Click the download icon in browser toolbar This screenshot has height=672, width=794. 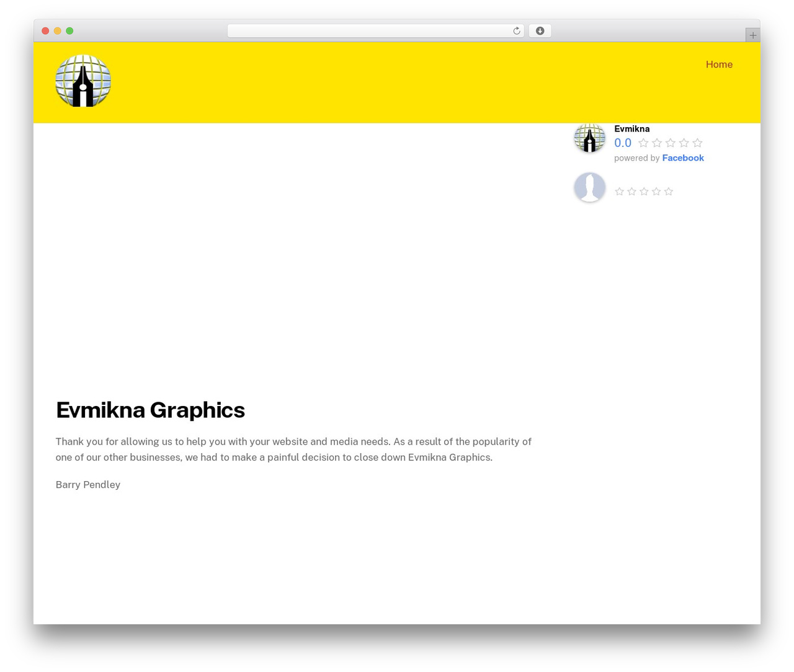(x=540, y=31)
